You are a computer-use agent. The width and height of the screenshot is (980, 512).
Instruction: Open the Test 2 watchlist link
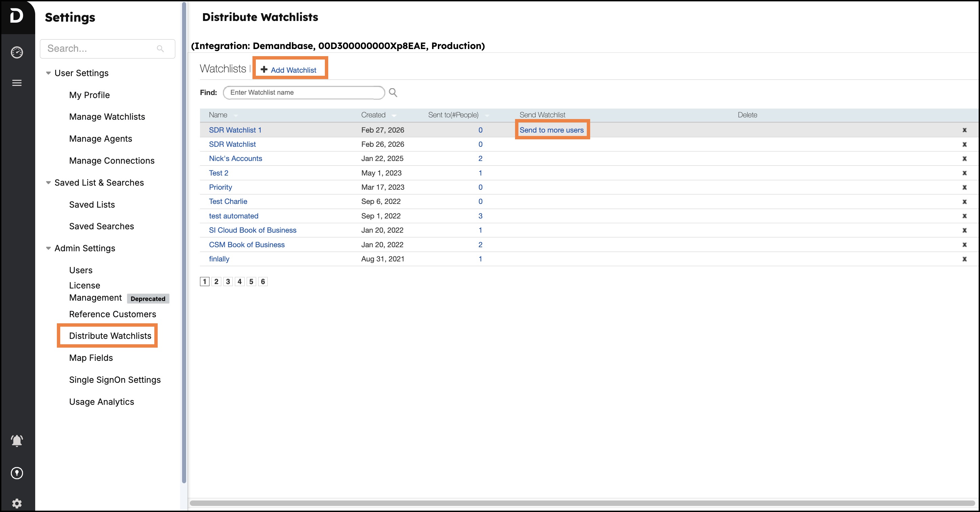click(x=218, y=173)
